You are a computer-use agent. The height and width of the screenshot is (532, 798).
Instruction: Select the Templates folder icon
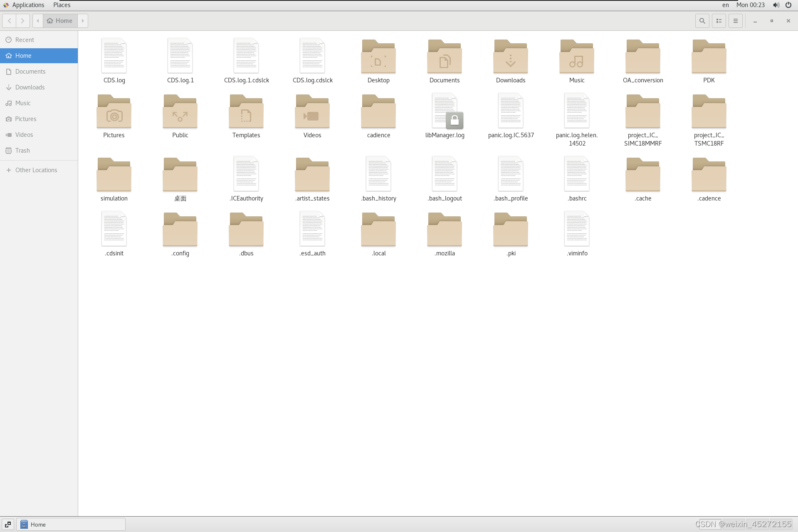pyautogui.click(x=246, y=112)
